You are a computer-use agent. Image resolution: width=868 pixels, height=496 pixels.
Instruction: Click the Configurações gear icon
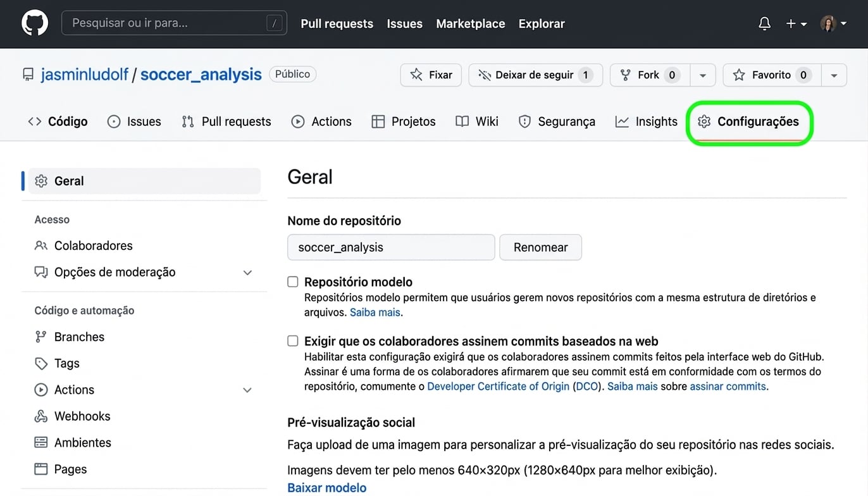tap(704, 121)
